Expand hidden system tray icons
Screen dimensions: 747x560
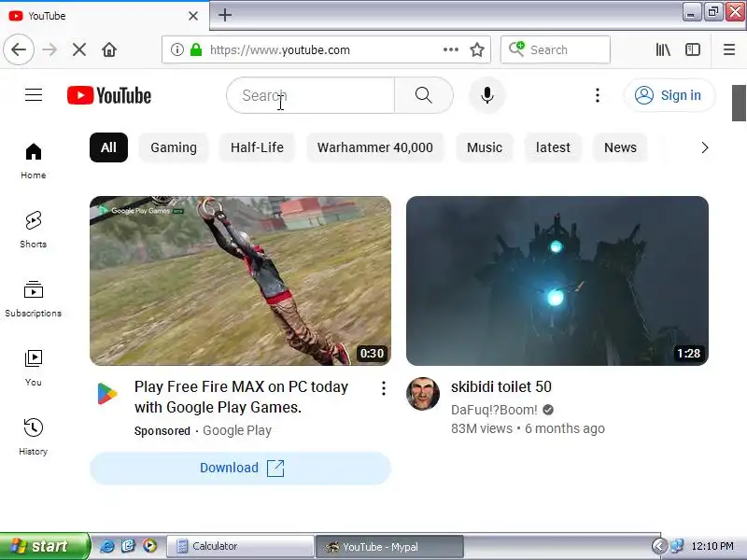(659, 546)
